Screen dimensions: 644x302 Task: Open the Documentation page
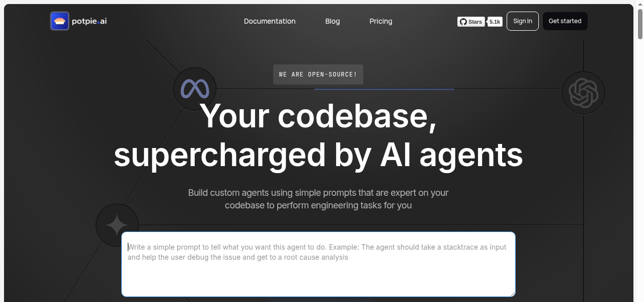(270, 21)
